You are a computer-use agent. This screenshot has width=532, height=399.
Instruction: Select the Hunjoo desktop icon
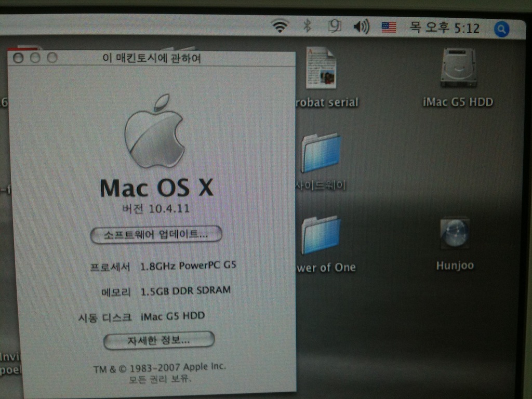[455, 233]
